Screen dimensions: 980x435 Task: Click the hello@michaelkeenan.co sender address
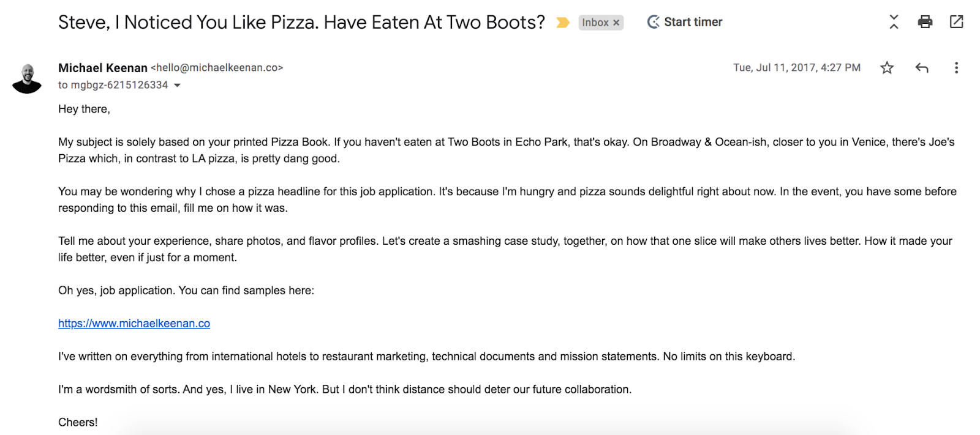click(x=217, y=68)
